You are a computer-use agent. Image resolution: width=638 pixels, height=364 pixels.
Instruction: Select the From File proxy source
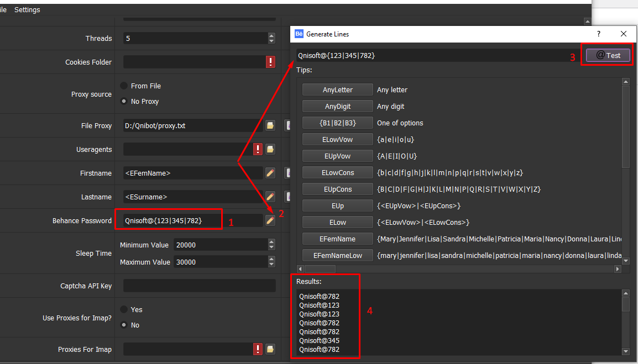click(124, 86)
